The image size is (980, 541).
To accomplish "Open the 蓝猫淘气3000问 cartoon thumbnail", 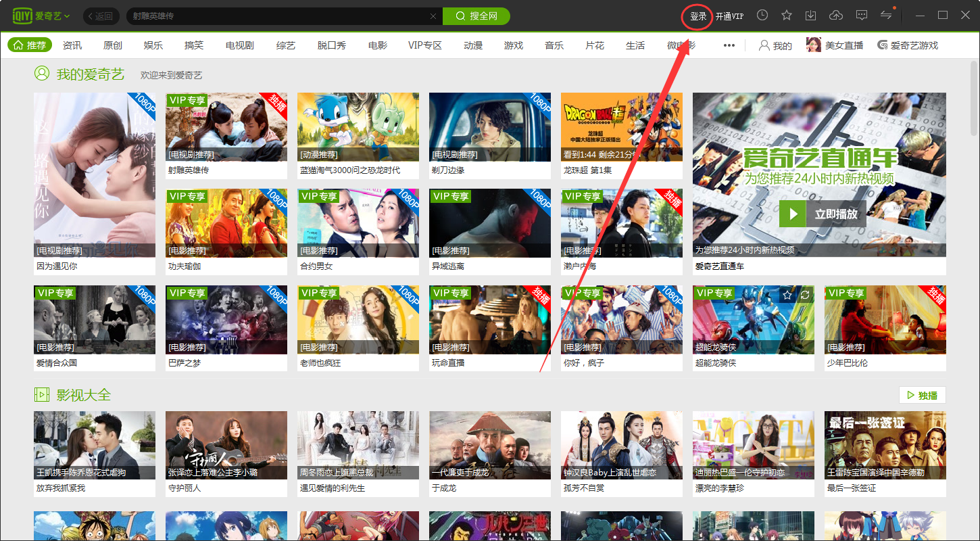I will [358, 127].
